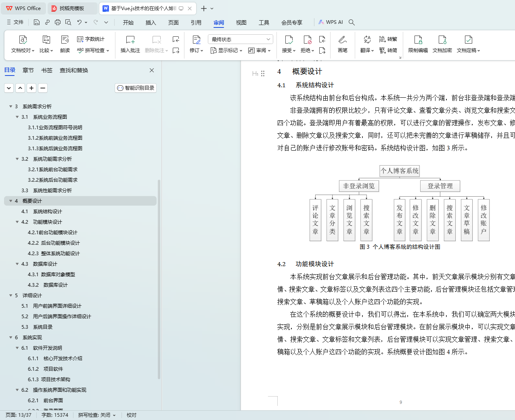Collapse the 5 详细设计 outline node
Image resolution: width=515 pixels, height=420 pixels.
coord(10,296)
